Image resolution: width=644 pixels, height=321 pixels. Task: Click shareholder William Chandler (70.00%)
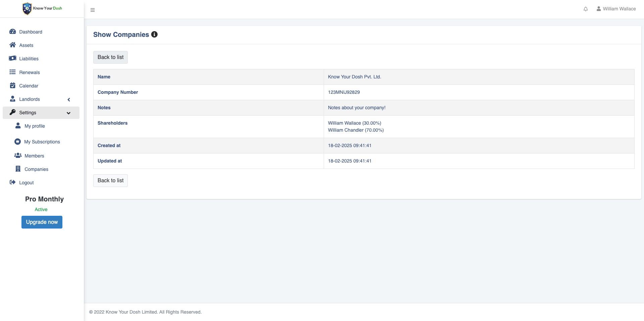tap(356, 130)
